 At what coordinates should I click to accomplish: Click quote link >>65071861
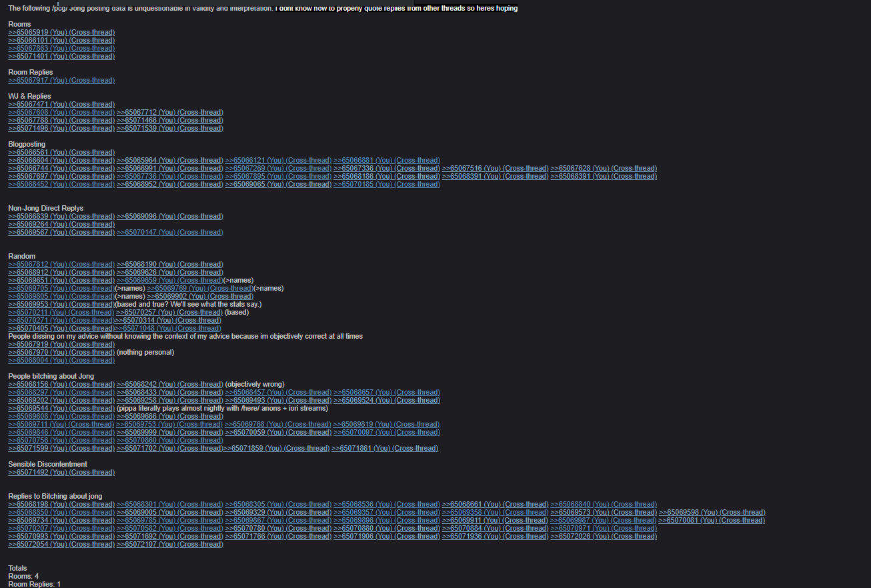(385, 448)
